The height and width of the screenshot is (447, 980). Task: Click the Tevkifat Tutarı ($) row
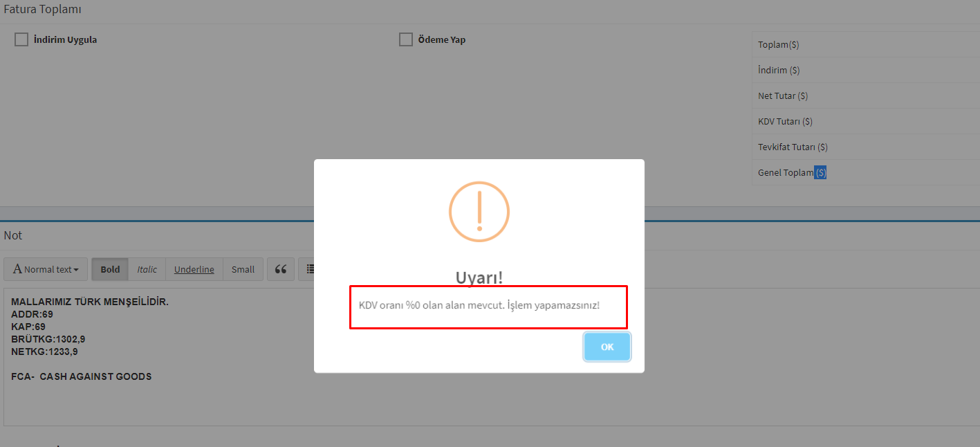(866, 147)
